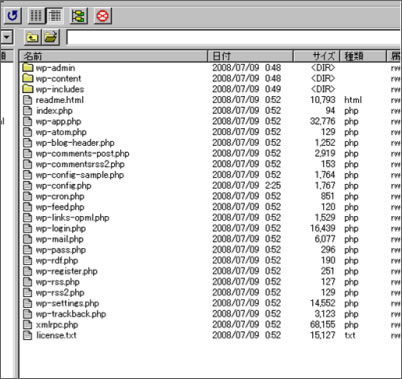Click the remote path input field

pyautogui.click(x=234, y=37)
